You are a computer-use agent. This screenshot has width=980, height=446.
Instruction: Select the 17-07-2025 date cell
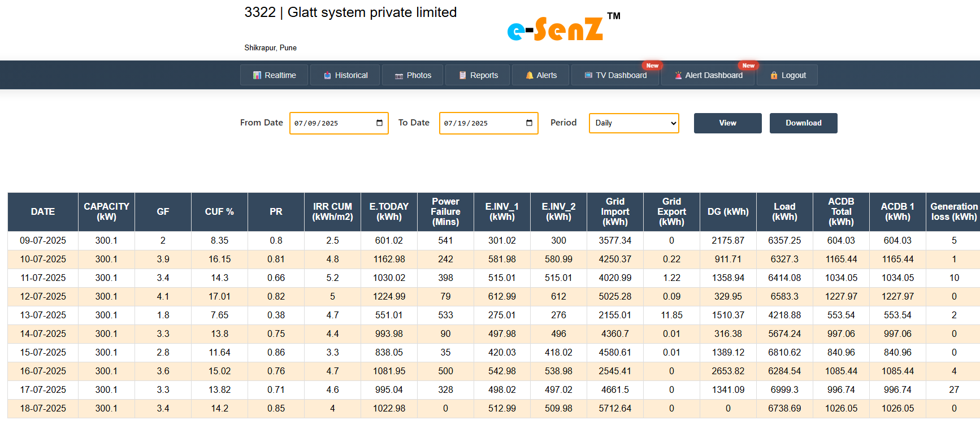tap(43, 389)
